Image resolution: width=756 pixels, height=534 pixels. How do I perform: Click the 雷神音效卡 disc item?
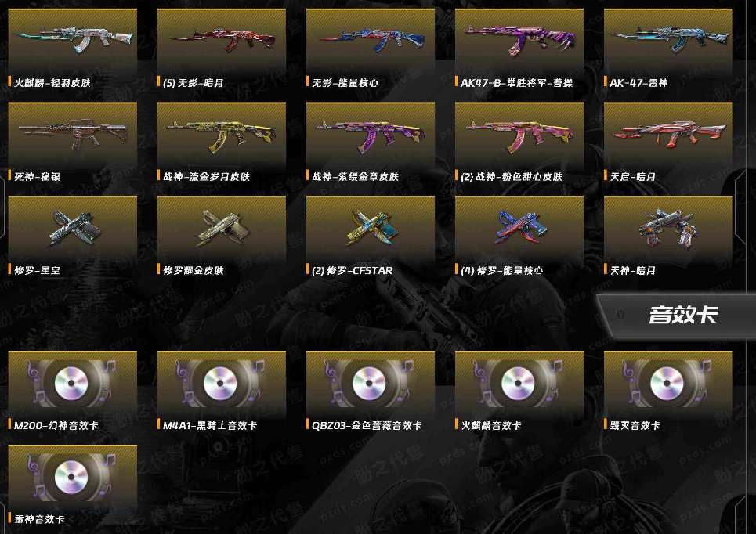tap(73, 478)
